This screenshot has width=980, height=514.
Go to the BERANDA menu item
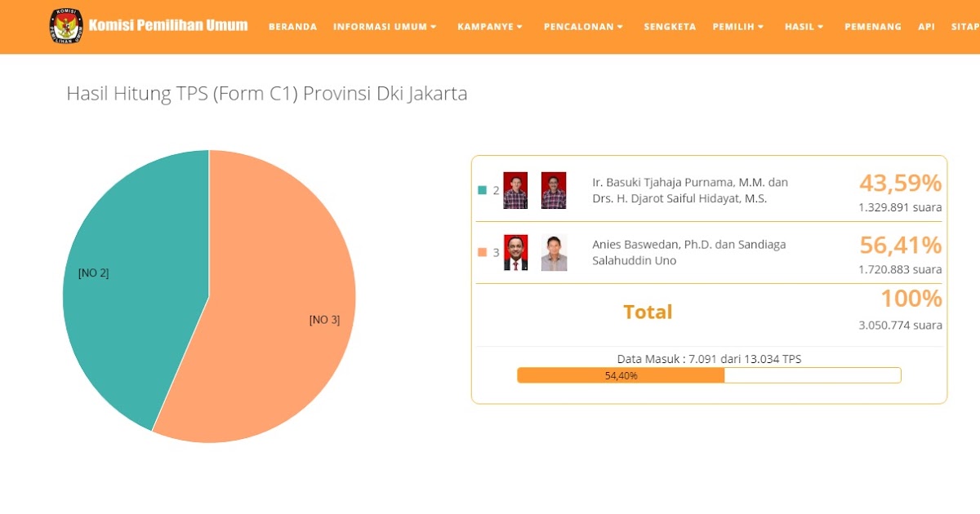(292, 26)
